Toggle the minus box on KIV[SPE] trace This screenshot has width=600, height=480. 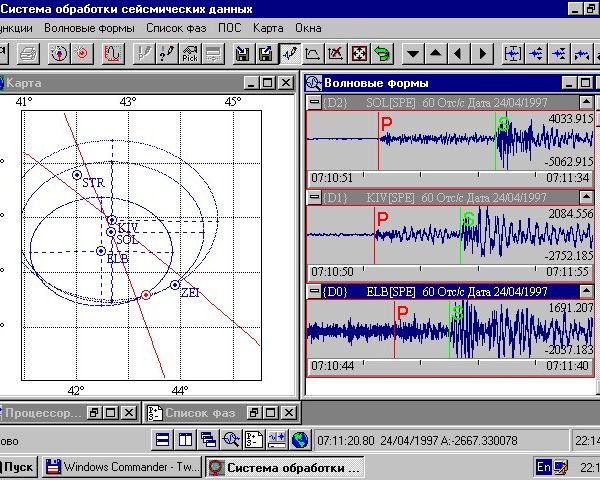314,198
